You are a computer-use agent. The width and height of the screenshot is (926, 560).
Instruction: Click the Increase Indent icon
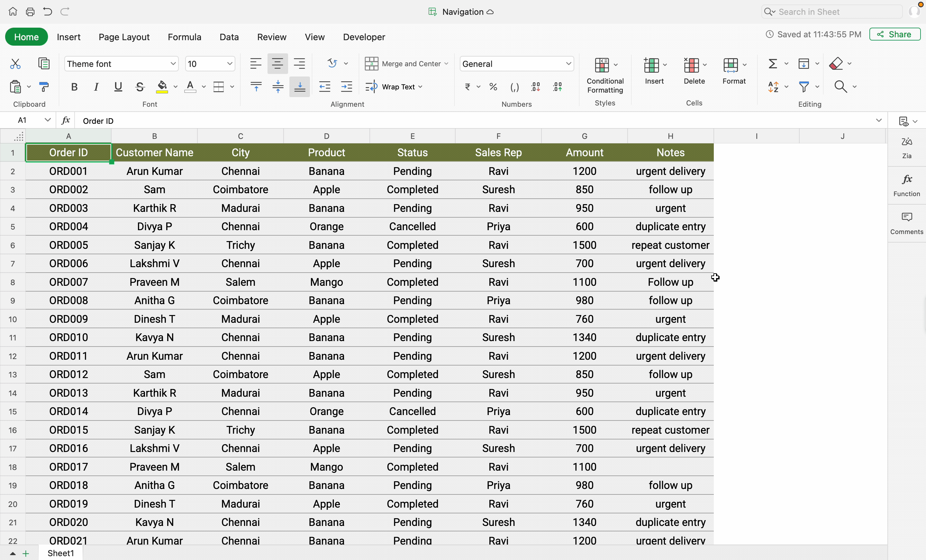click(x=346, y=87)
